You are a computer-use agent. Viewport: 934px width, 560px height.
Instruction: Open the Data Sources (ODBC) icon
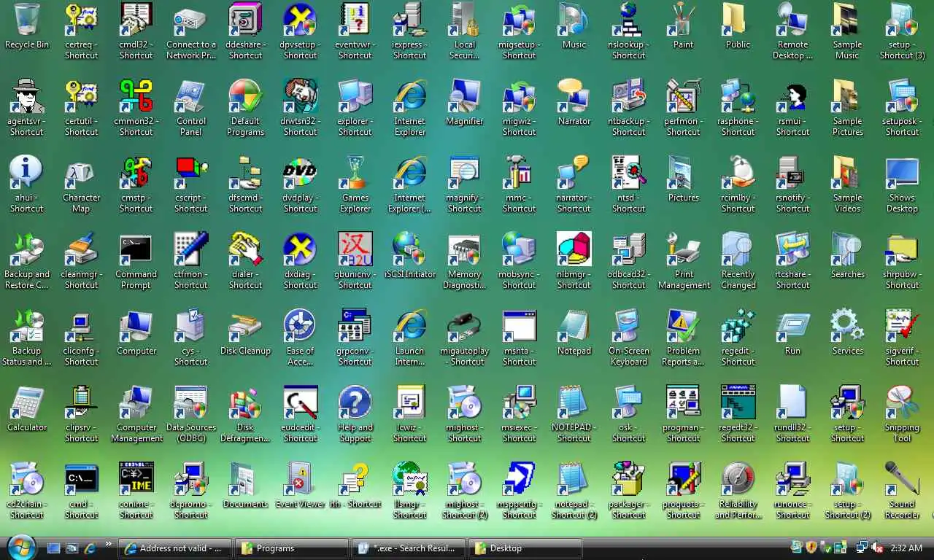tap(190, 415)
